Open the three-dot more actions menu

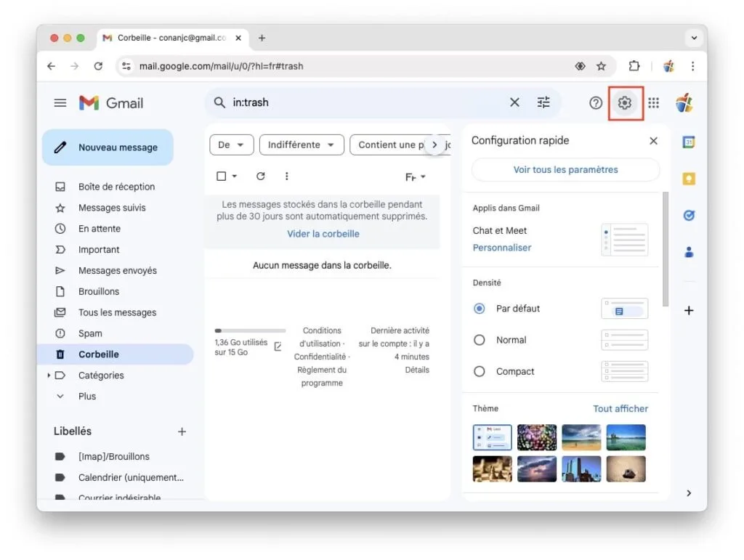[286, 176]
